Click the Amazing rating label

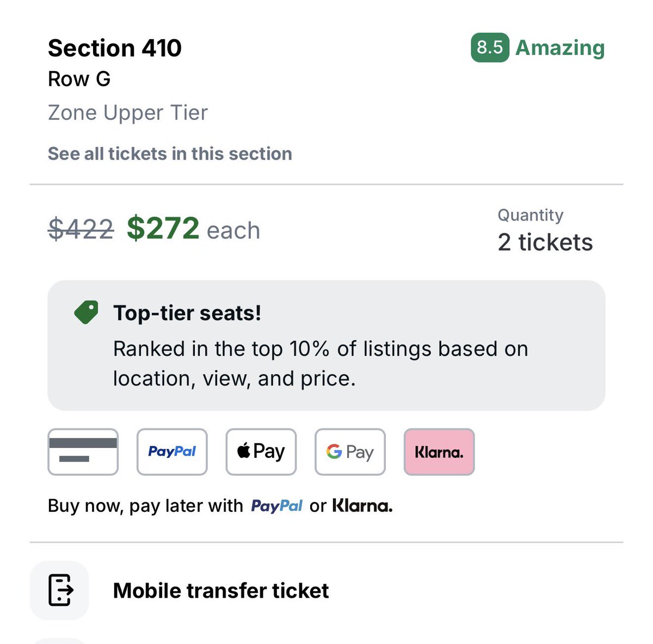tap(560, 48)
